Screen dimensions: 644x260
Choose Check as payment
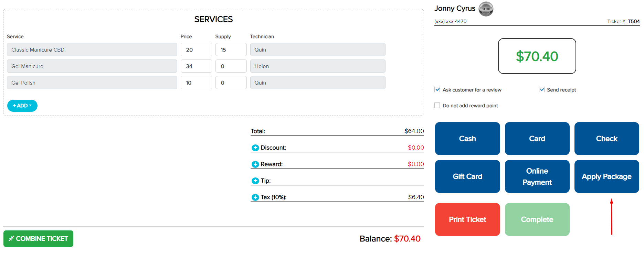(x=606, y=139)
